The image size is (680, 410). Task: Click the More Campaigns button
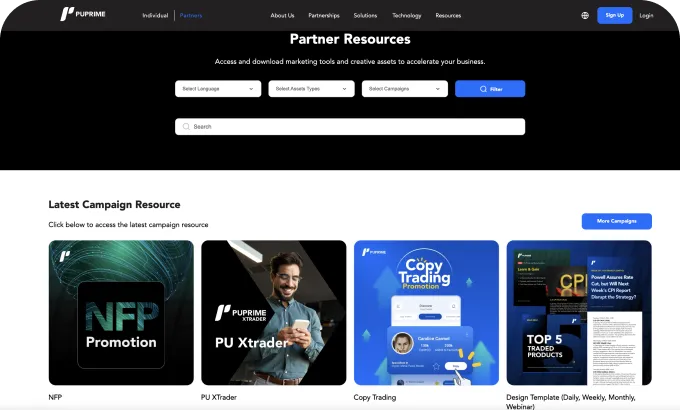(616, 221)
